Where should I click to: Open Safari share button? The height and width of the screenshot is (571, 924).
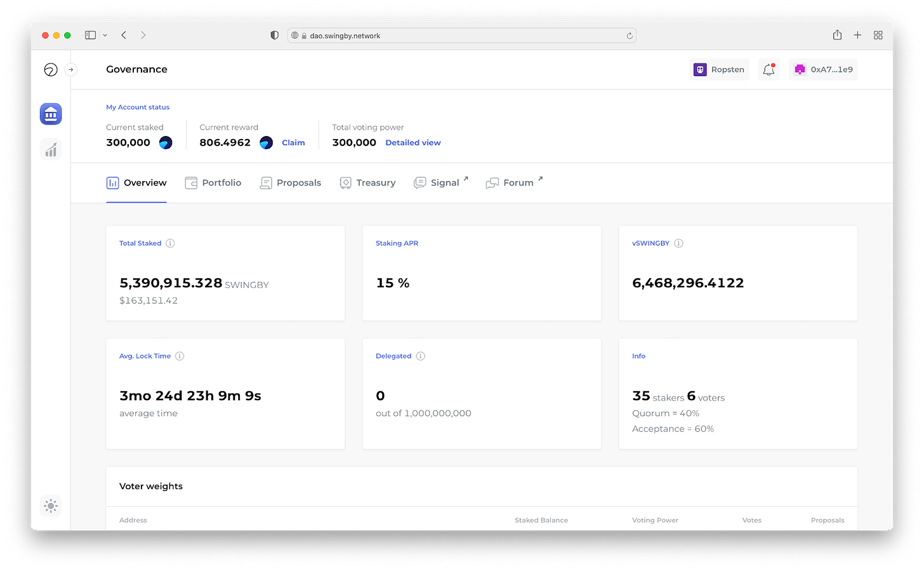pyautogui.click(x=837, y=35)
